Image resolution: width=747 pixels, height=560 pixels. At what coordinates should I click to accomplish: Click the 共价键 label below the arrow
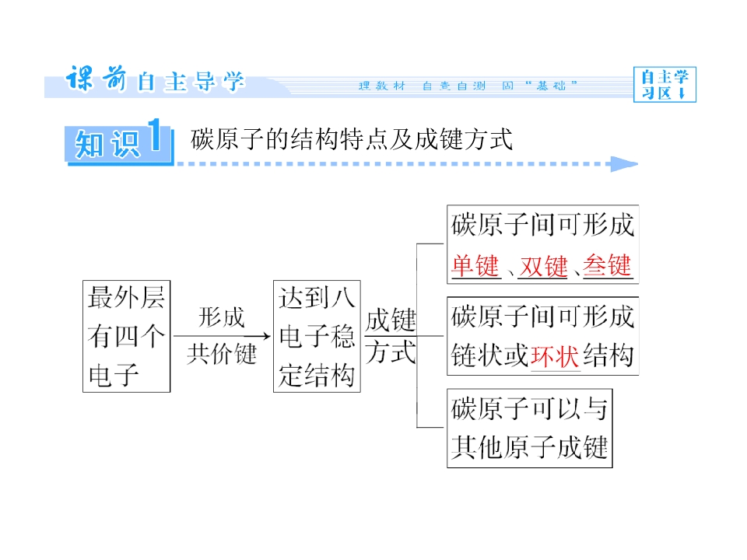[222, 355]
